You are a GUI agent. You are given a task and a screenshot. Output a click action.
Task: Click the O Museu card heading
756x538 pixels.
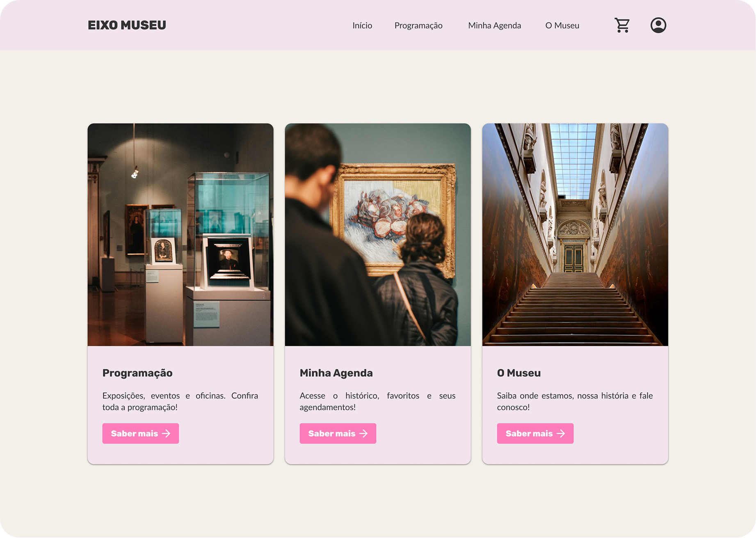click(x=518, y=373)
